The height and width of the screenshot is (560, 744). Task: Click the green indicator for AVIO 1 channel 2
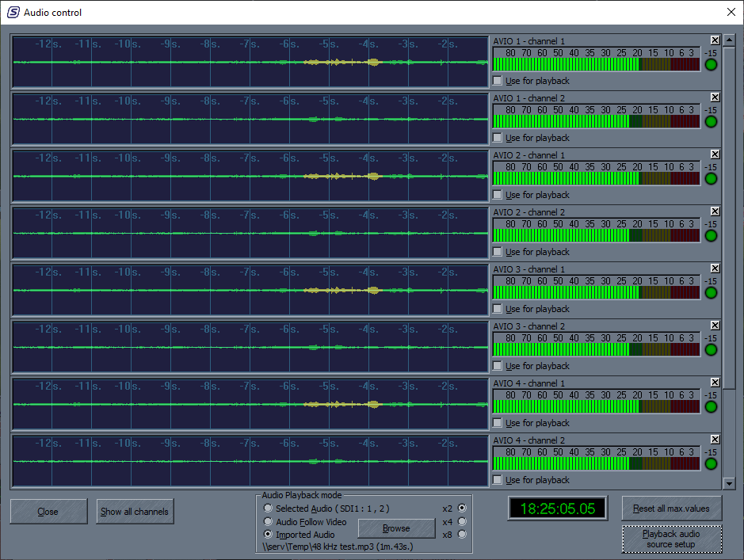(x=711, y=121)
